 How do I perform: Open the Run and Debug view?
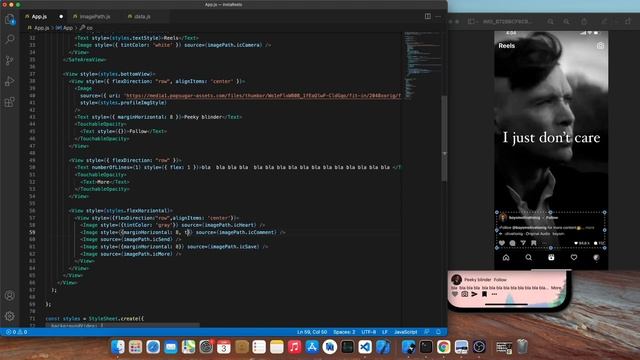10,81
